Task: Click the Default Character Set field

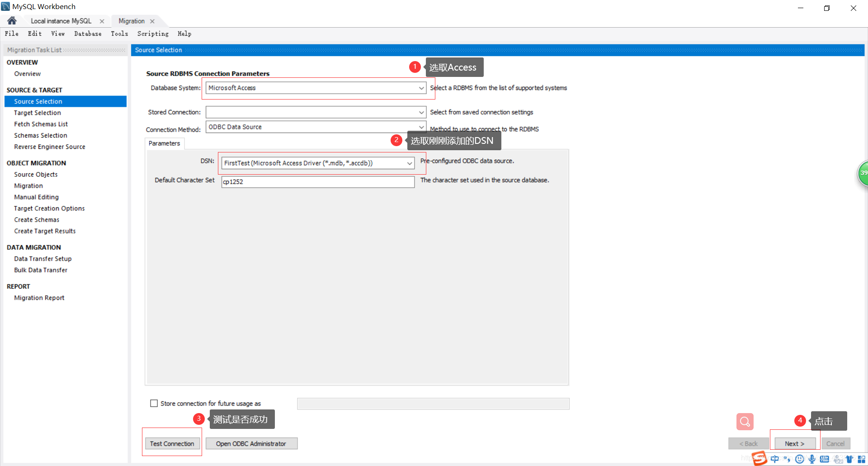Action: point(318,182)
